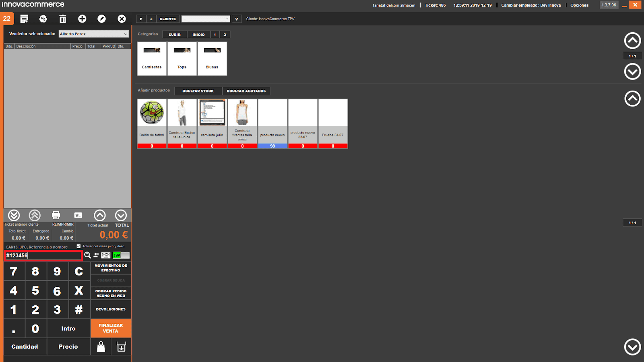Click the pencil edit icon
The image size is (644, 362).
(102, 19)
